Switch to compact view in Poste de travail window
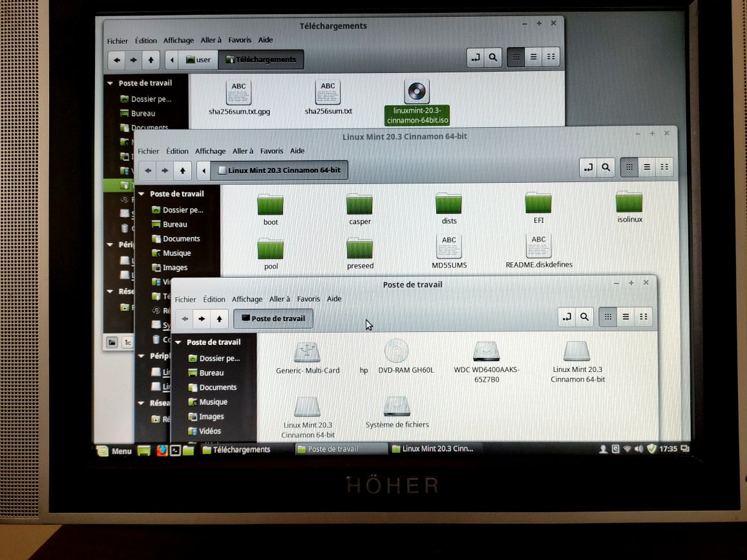The height and width of the screenshot is (560, 747). point(643,317)
